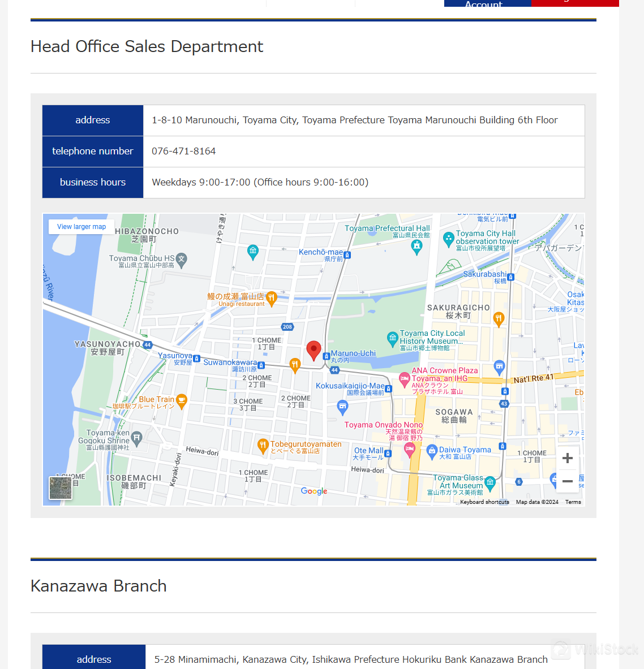The image size is (644, 669).
Task: Zoom in using the map plus button
Action: point(568,458)
